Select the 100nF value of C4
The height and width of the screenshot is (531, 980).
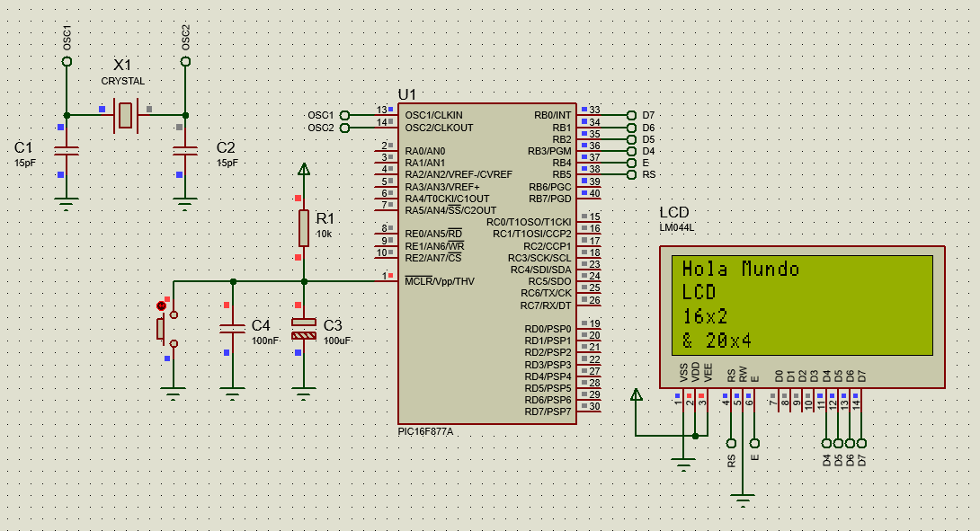265,341
